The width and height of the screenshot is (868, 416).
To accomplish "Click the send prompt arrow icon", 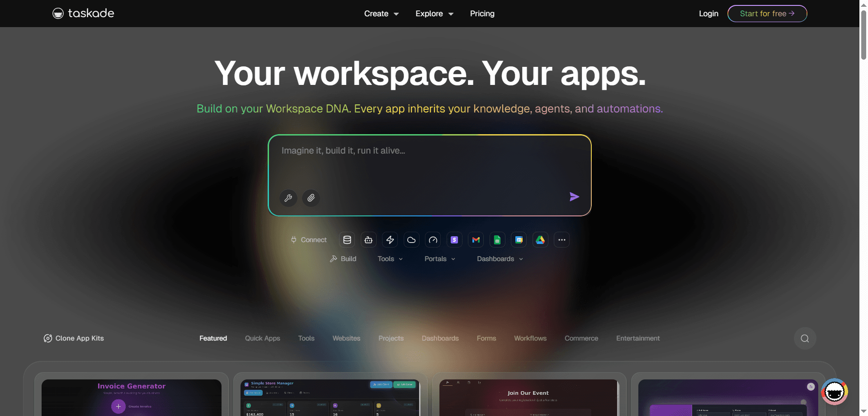I will (574, 197).
